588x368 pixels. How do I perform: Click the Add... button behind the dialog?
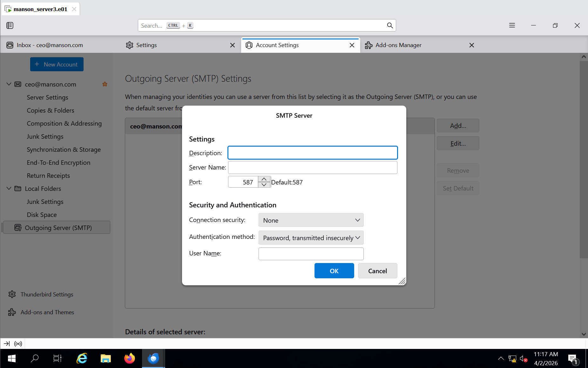(458, 126)
